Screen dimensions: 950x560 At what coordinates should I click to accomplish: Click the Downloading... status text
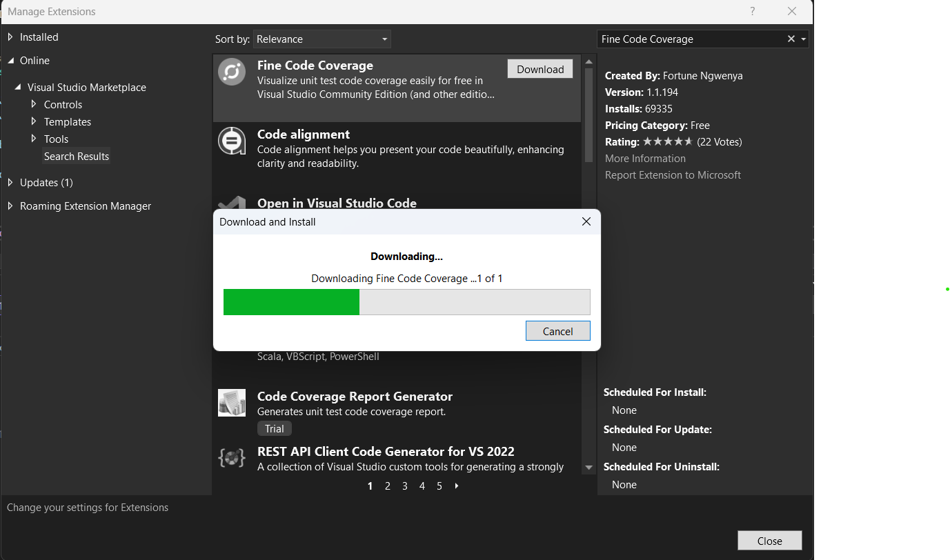pyautogui.click(x=407, y=257)
